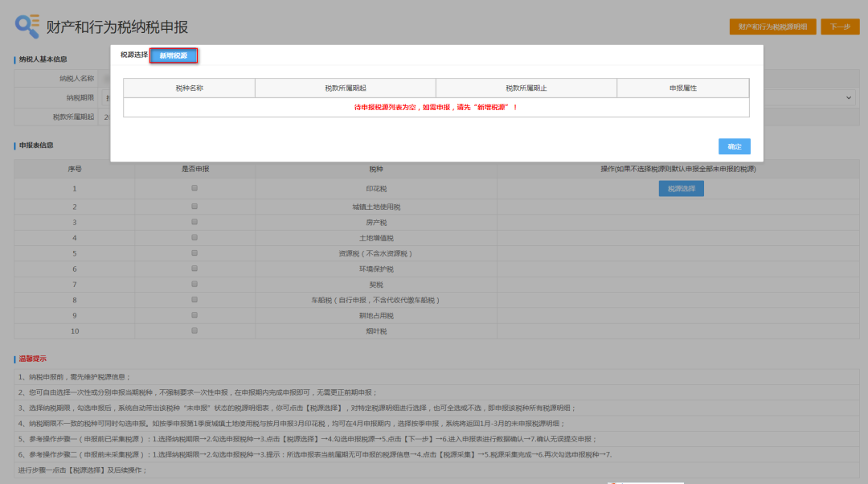
Task: Expand the 纳税期限 dropdown arrow
Action: tap(850, 97)
